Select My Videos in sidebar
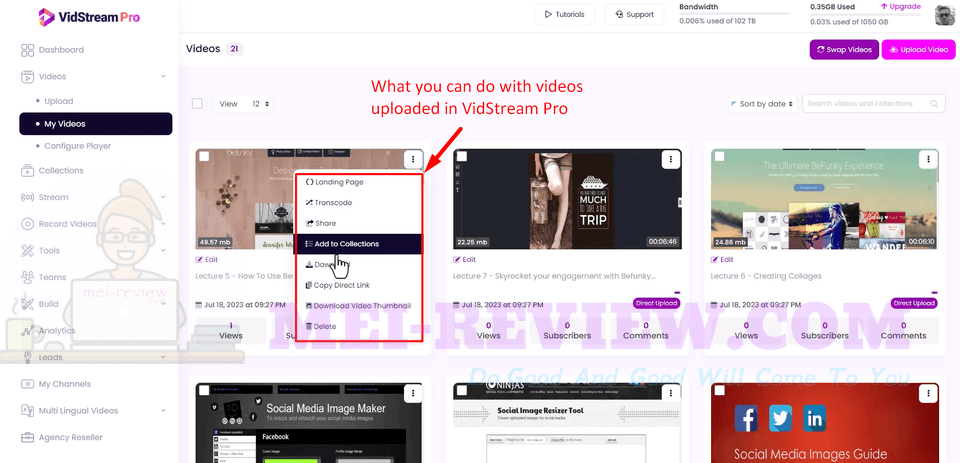Screen dimensions: 960x463 coord(96,124)
